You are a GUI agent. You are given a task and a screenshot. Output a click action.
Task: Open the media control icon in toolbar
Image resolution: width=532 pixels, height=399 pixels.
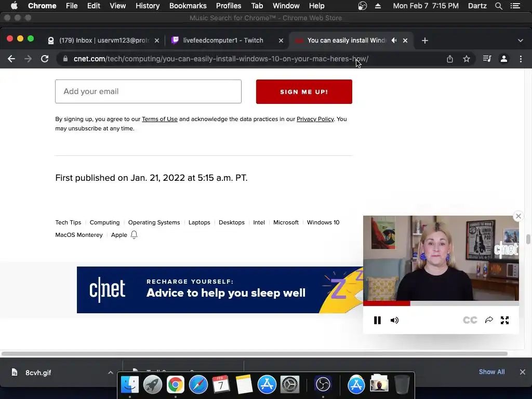click(487, 59)
